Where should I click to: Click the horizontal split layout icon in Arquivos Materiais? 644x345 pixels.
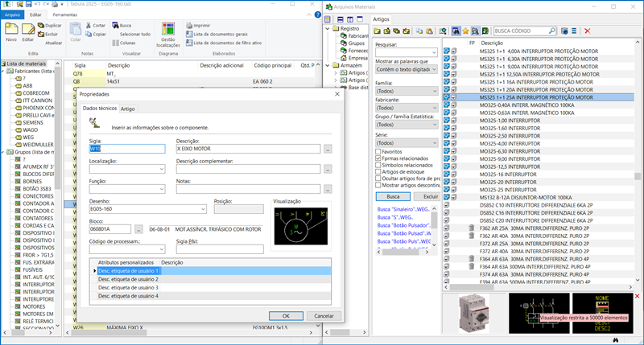(x=340, y=19)
